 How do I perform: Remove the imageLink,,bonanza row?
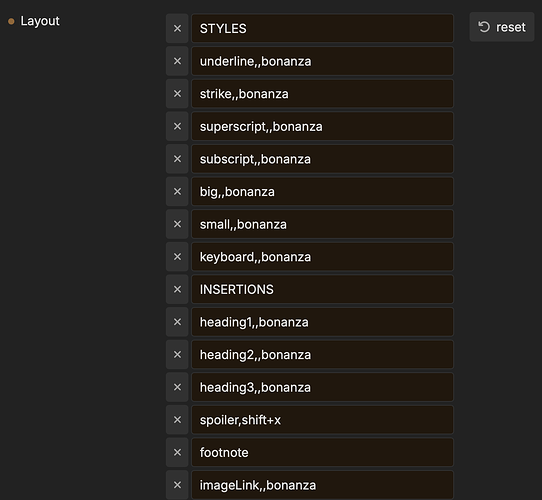[x=177, y=485]
